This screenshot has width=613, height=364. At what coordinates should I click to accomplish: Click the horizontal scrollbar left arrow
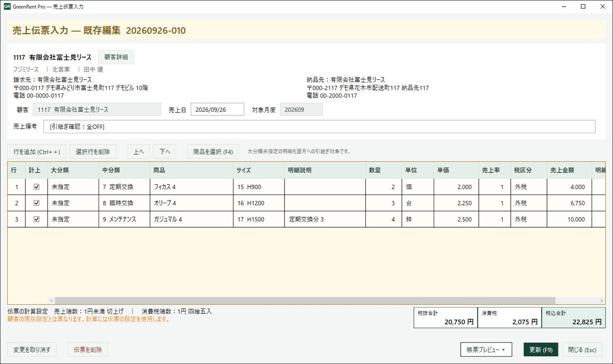pyautogui.click(x=51, y=301)
